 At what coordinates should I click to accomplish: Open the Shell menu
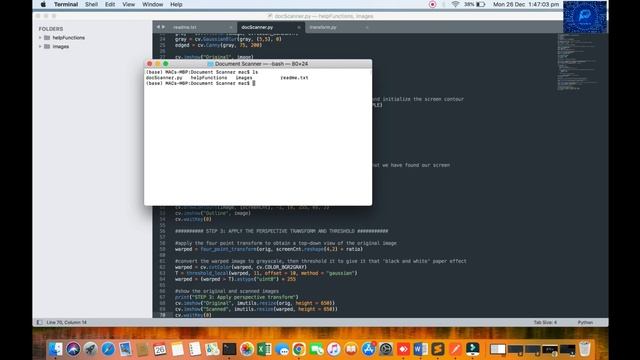click(x=91, y=4)
